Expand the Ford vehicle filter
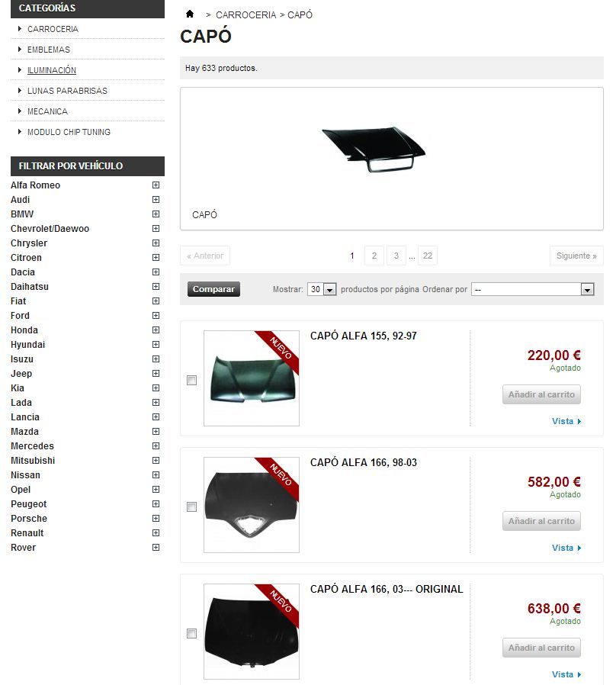The image size is (616, 685). [x=156, y=315]
